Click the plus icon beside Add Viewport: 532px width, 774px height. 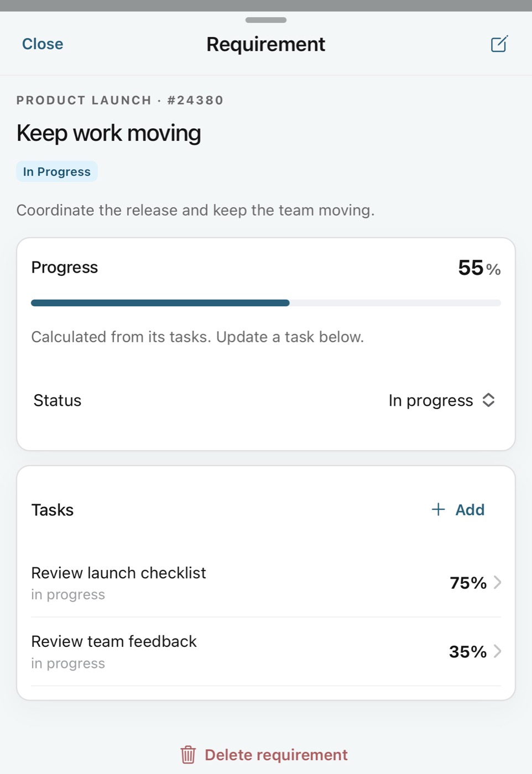(x=438, y=509)
